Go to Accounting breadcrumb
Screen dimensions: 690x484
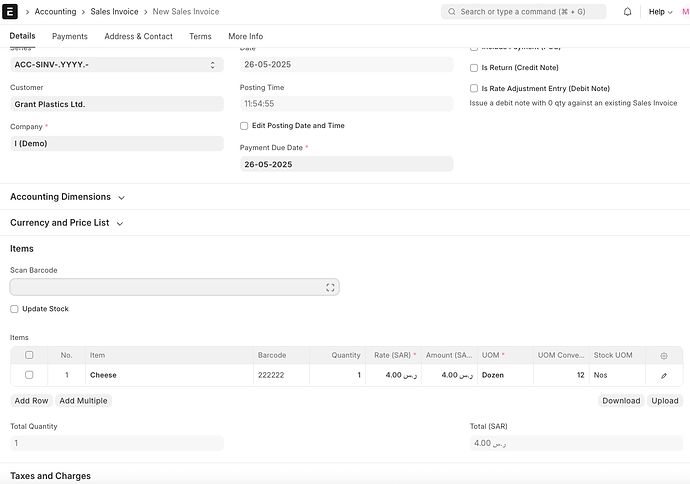pos(55,12)
